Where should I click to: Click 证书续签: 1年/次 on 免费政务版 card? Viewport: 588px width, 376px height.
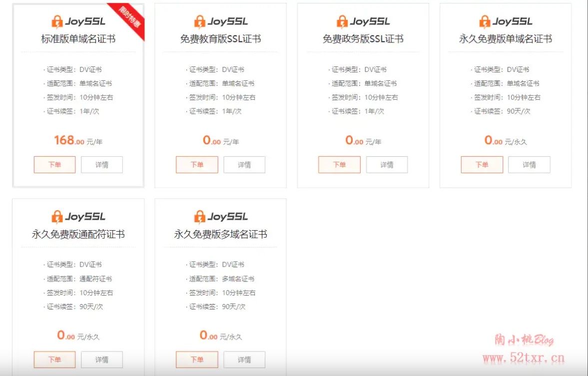click(x=356, y=111)
